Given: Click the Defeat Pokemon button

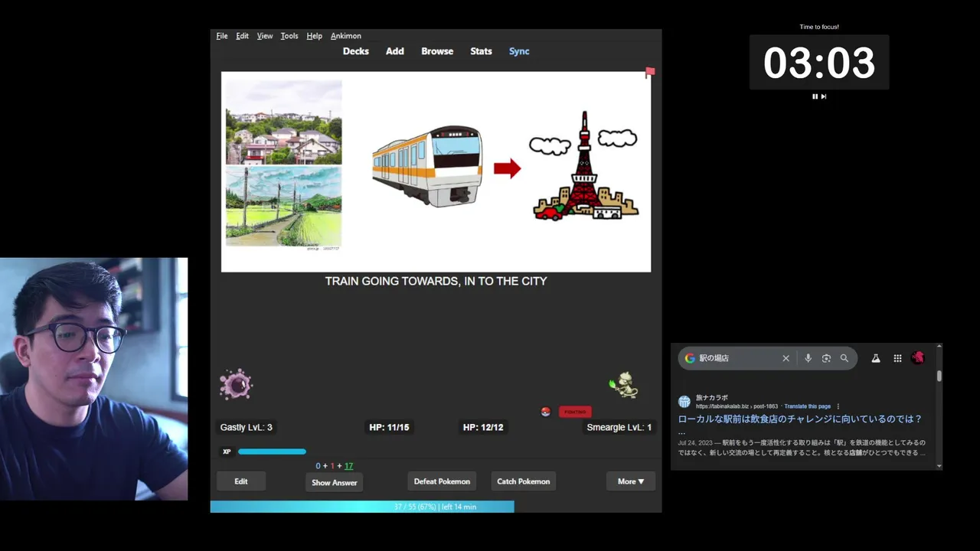Looking at the screenshot, I should [442, 481].
